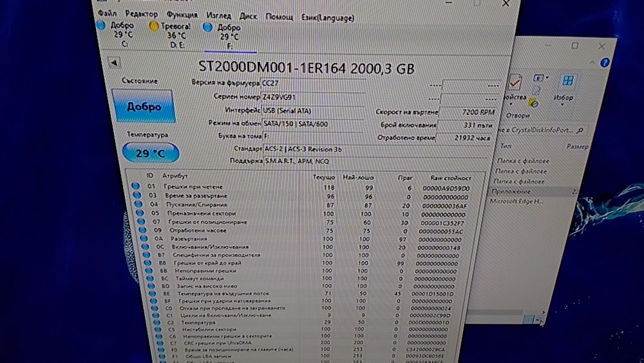Click the status icon of row 01 Грешки при четене
The height and width of the screenshot is (363, 644).
coord(135,186)
